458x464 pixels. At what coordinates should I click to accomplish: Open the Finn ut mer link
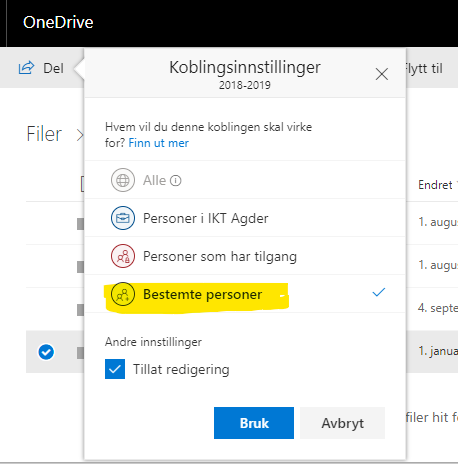pos(159,143)
